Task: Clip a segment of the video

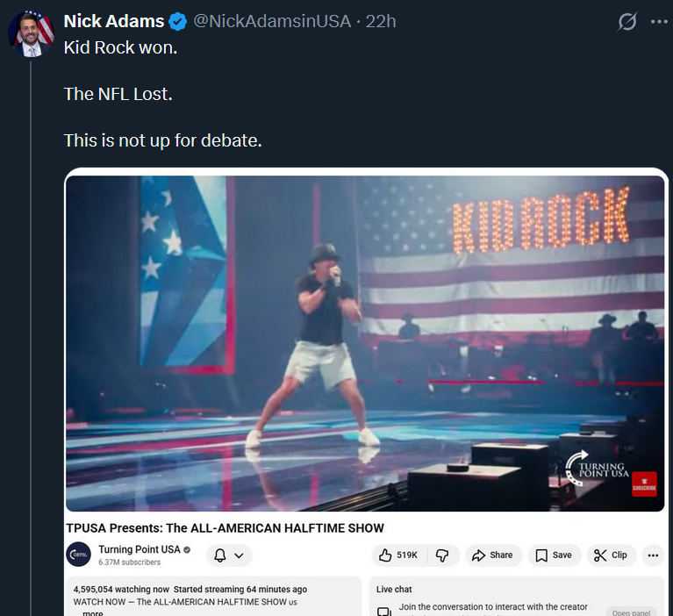Action: click(x=611, y=555)
